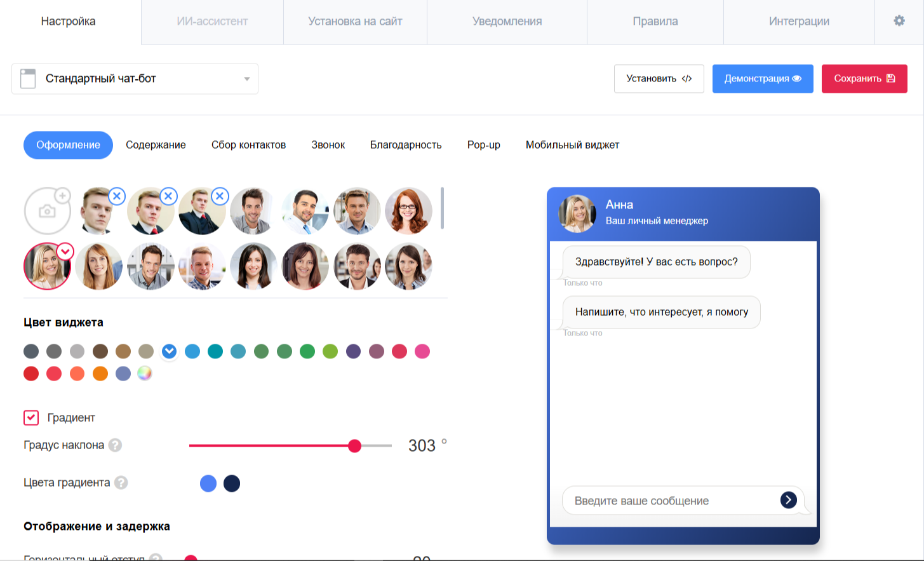
Task: Open settings gear icon in top tabs
Action: tap(899, 21)
